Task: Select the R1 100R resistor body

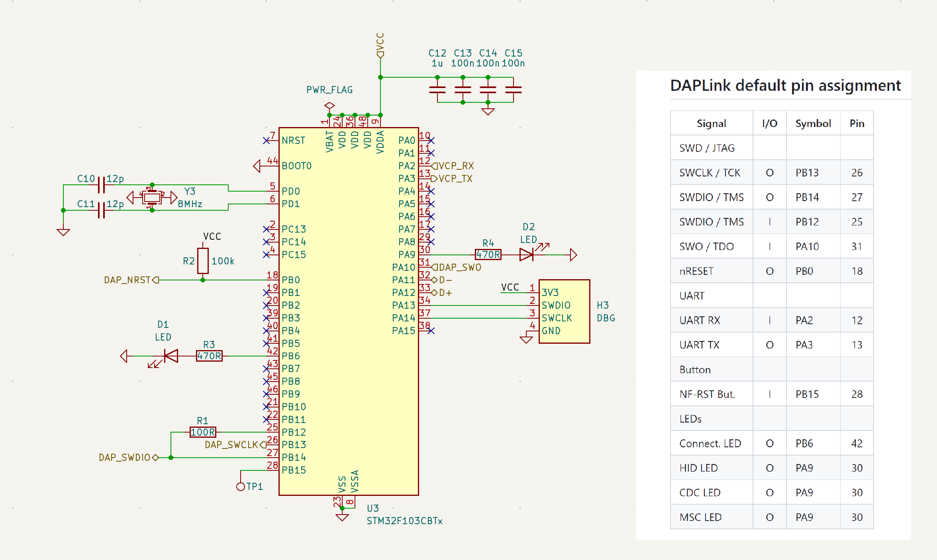Action: click(203, 432)
